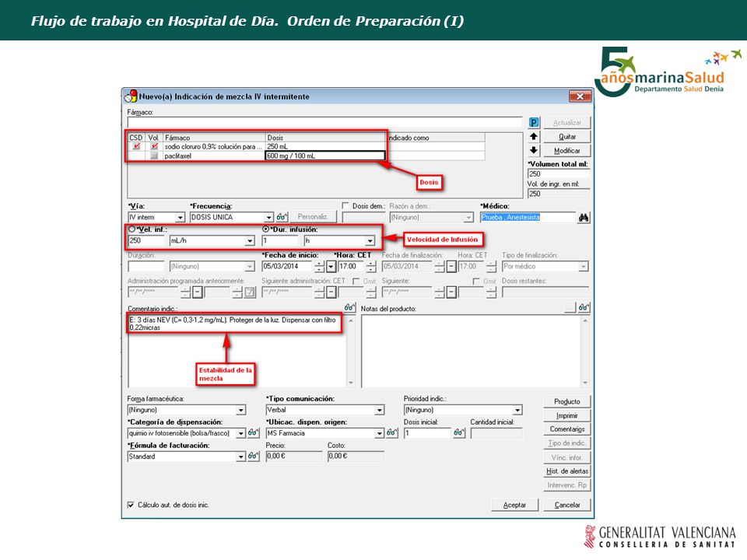Click Dosis column header
Image resolution: width=747 pixels, height=560 pixels.
[325, 138]
